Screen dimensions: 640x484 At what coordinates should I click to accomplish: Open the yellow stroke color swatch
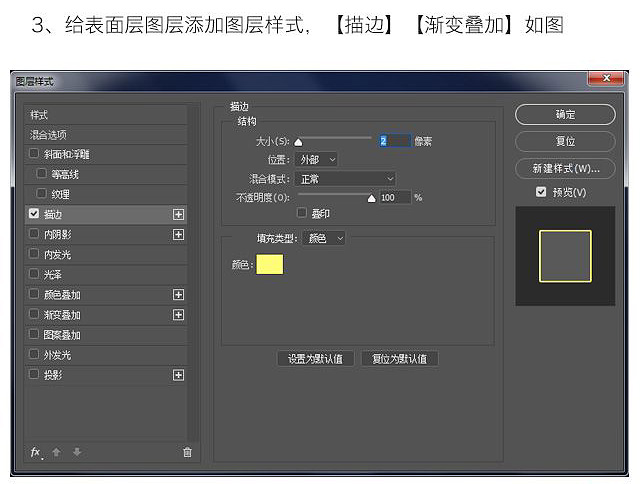269,264
